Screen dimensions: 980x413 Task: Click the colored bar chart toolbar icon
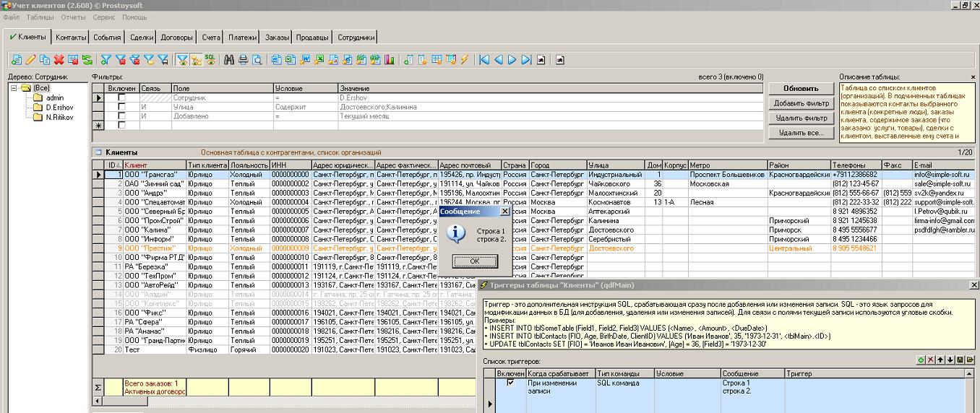click(x=390, y=60)
